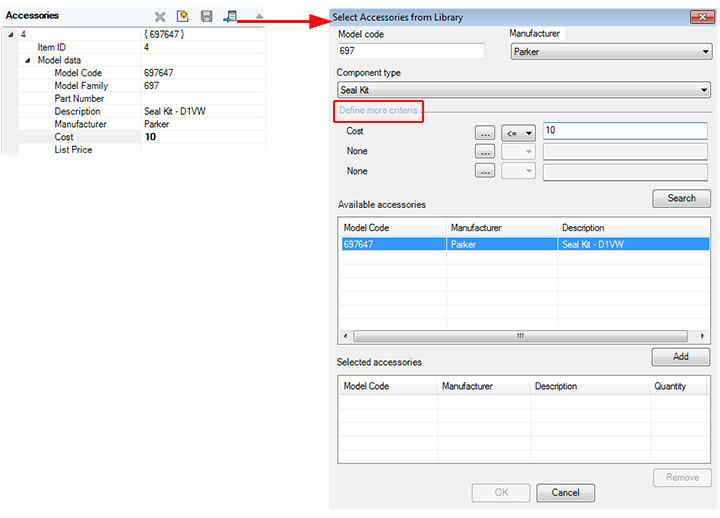Select the Item ID row
This screenshot has height=518, width=720.
point(141,47)
